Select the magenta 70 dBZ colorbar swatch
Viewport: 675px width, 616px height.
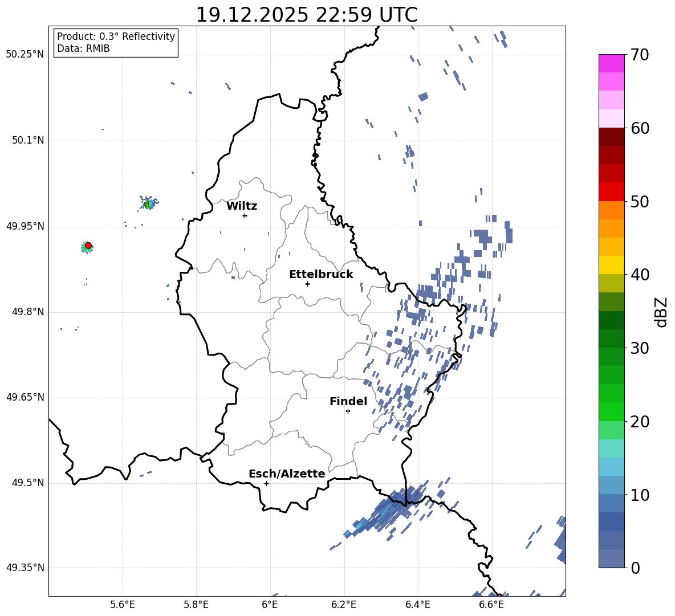(611, 63)
